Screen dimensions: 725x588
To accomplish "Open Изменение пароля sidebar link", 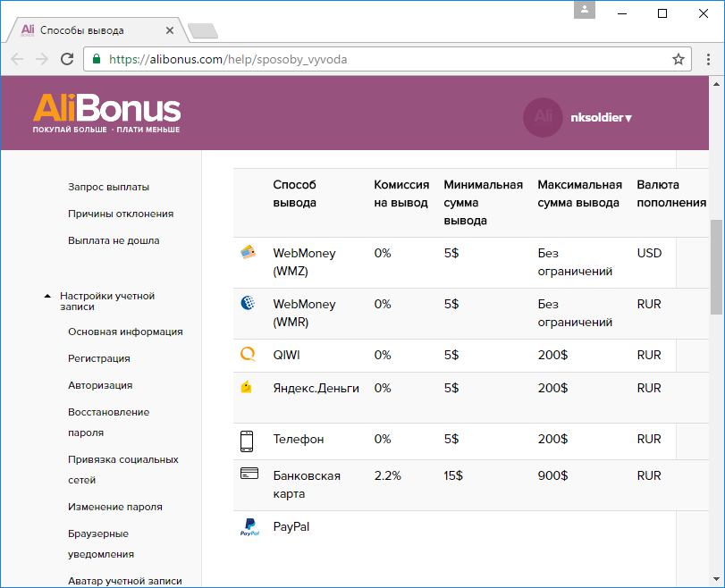I will pos(115,507).
